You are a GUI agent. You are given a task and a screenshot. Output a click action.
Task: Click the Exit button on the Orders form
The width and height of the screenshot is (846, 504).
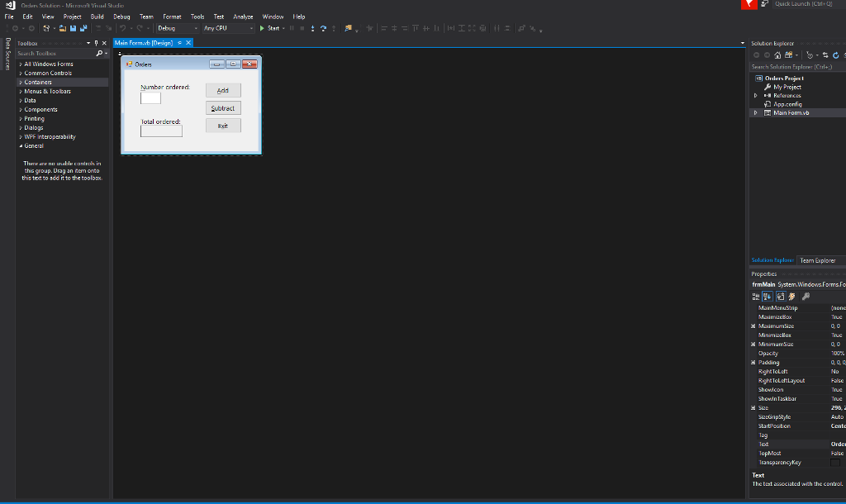(x=221, y=125)
